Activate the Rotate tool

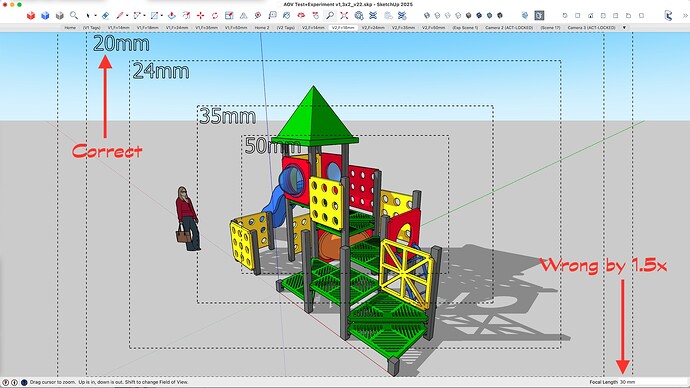(215, 15)
